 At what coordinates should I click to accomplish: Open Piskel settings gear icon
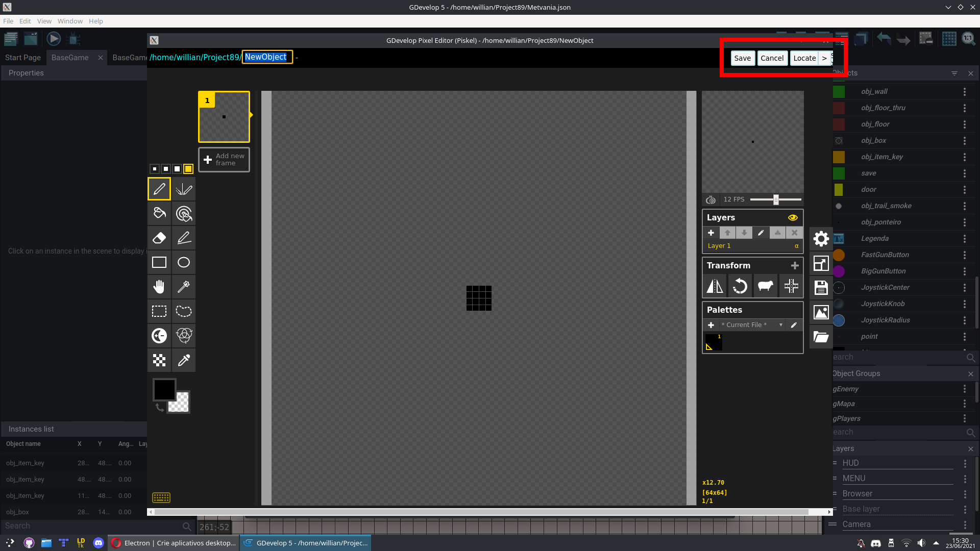tap(821, 239)
